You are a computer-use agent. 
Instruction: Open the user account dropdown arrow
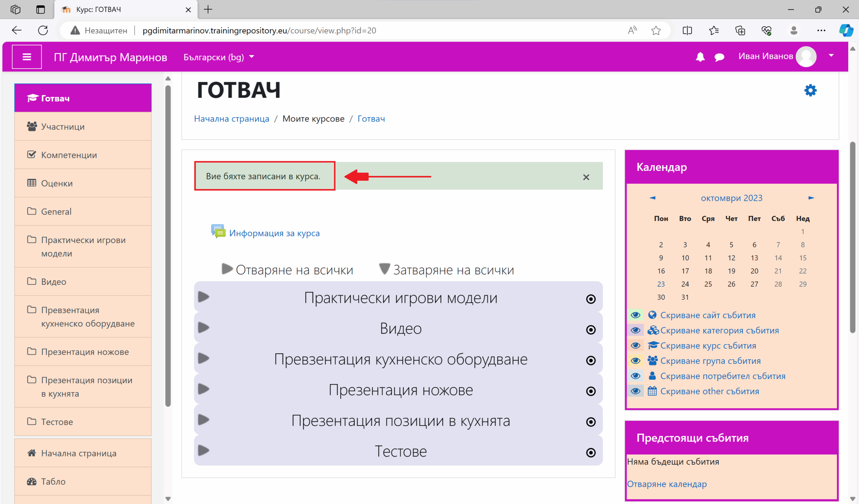tap(831, 56)
